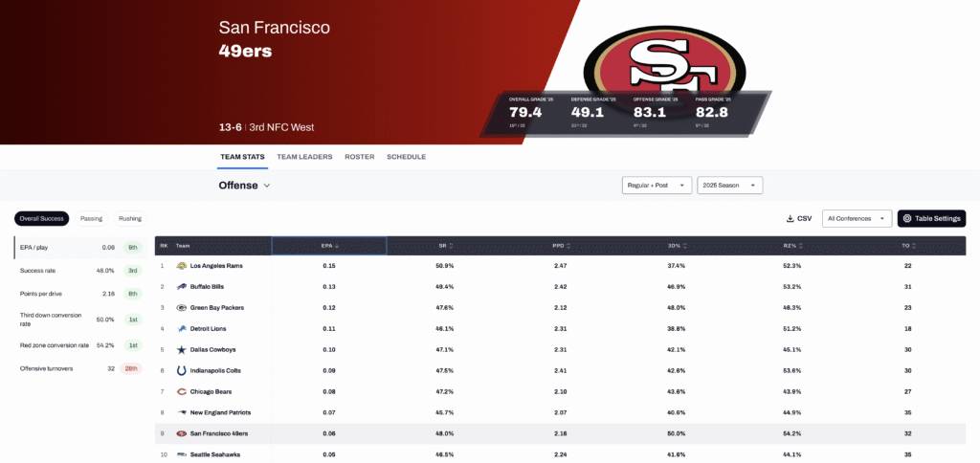This screenshot has height=463, width=980.
Task: Select the Points per drive stat row
Action: coord(80,294)
